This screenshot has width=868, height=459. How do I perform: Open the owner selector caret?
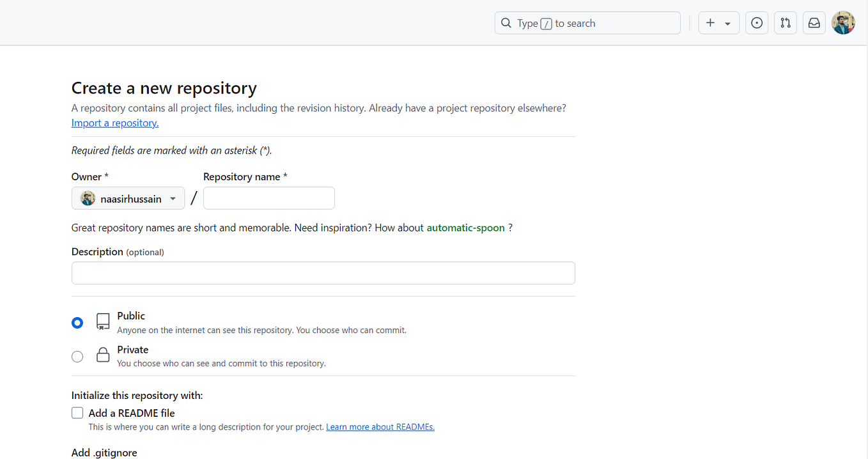pyautogui.click(x=173, y=198)
